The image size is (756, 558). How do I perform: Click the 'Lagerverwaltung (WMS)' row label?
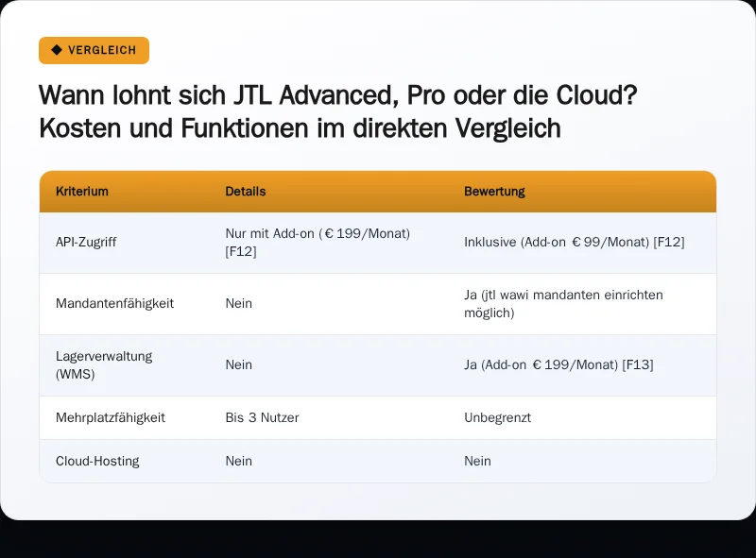tap(104, 364)
